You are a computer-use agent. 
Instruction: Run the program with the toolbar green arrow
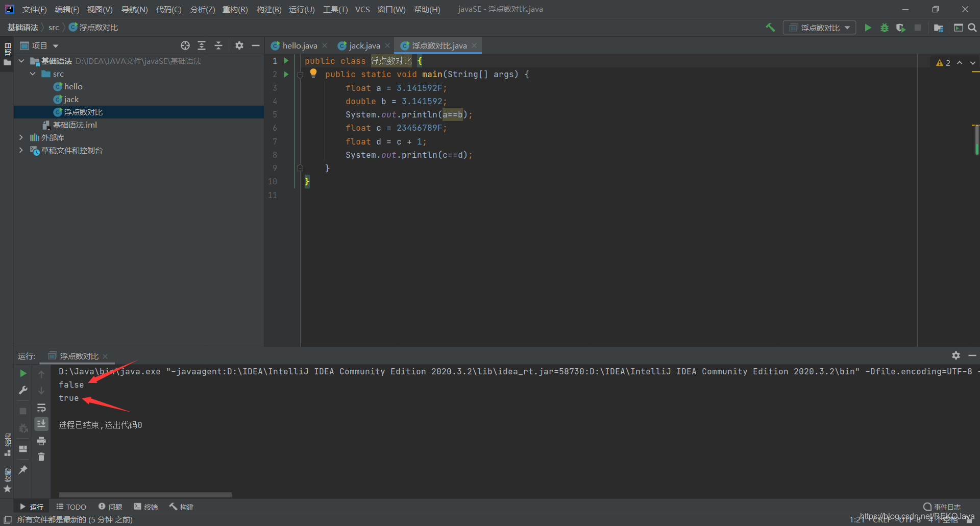coord(868,28)
